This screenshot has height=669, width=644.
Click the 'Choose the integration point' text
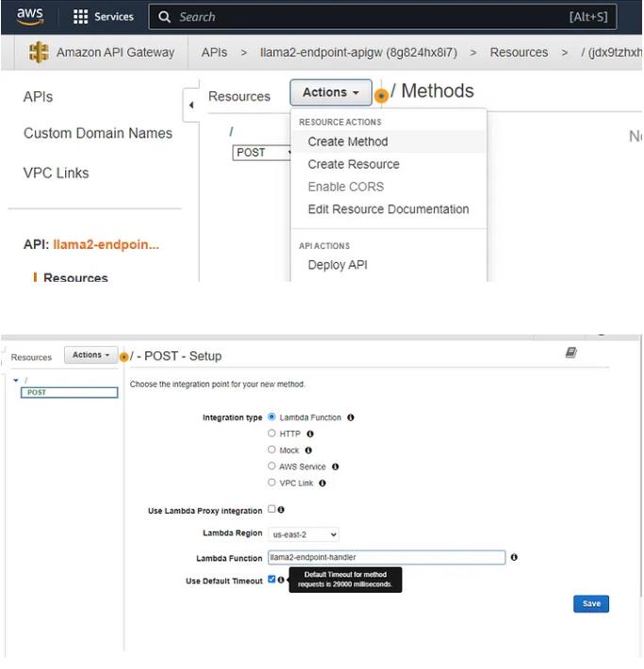pyautogui.click(x=218, y=384)
